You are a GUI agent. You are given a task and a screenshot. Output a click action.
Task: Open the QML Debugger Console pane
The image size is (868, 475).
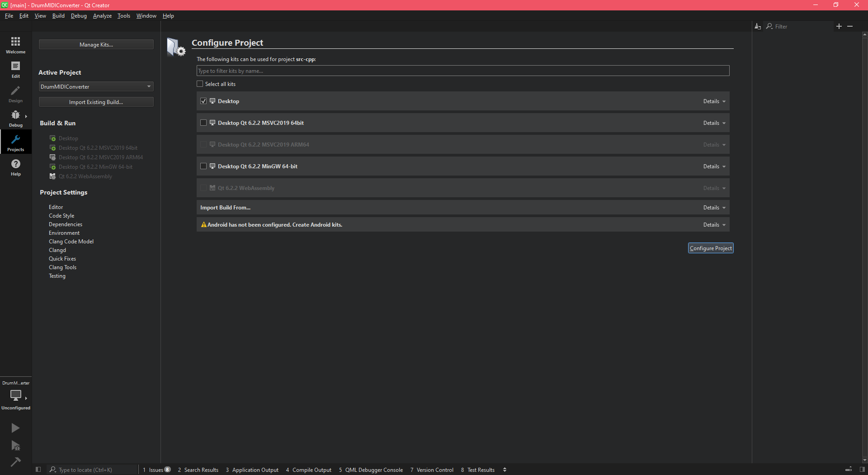[371, 470]
